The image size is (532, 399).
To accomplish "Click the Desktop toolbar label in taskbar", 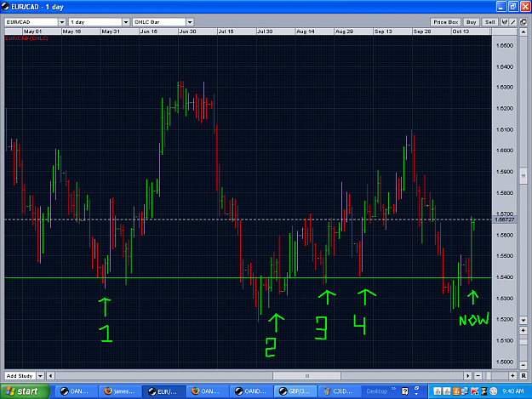I will (x=376, y=391).
